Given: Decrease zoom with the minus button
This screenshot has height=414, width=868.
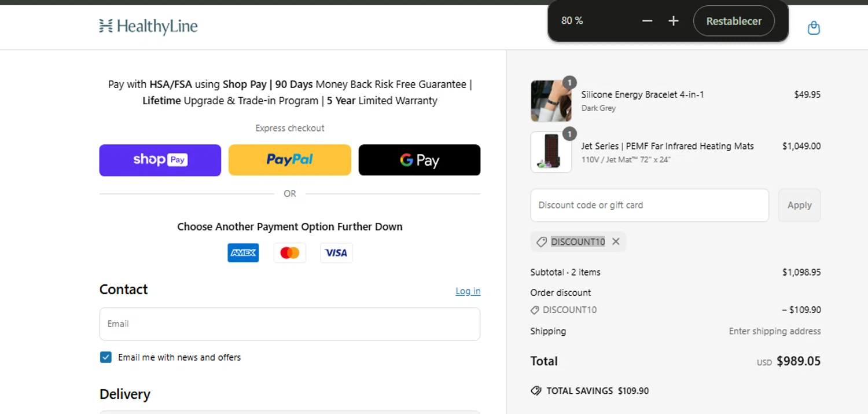Looking at the screenshot, I should (647, 21).
